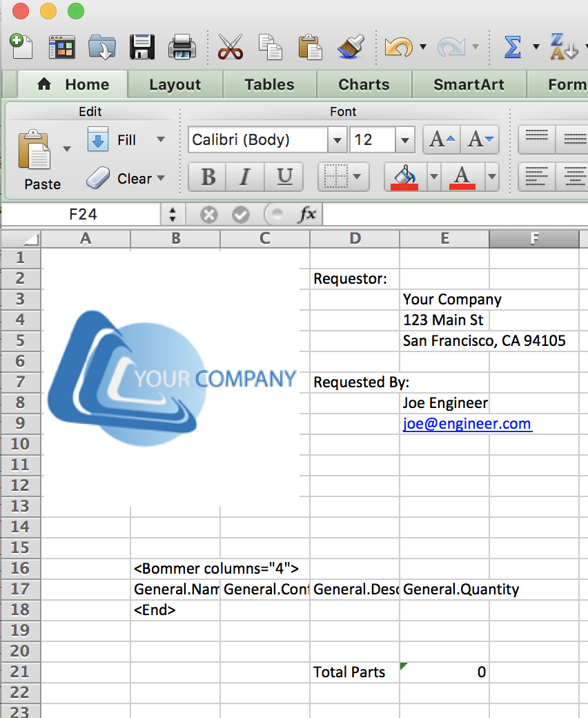Save the workbook with the Save icon
This screenshot has height=718, width=588.
pyautogui.click(x=141, y=47)
